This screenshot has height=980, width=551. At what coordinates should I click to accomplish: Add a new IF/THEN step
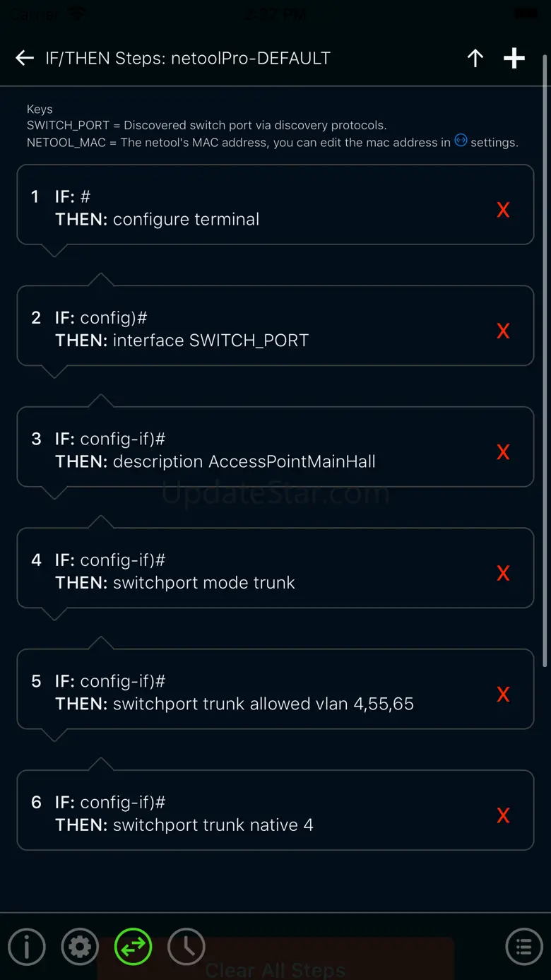pos(514,58)
